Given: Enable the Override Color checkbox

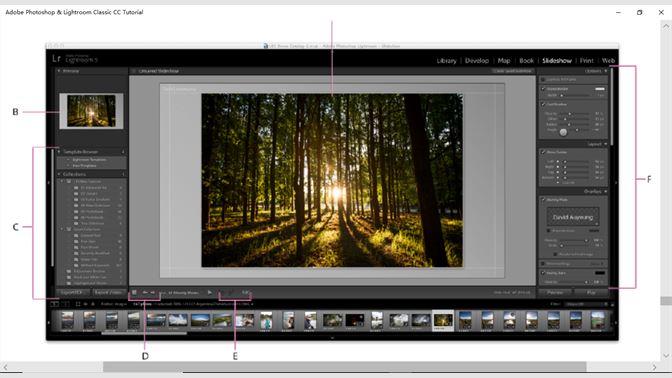Looking at the screenshot, I should pyautogui.click(x=549, y=231).
